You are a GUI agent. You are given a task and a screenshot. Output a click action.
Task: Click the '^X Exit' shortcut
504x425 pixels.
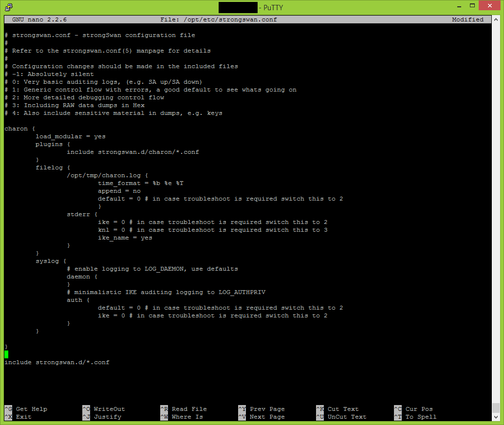(x=18, y=417)
